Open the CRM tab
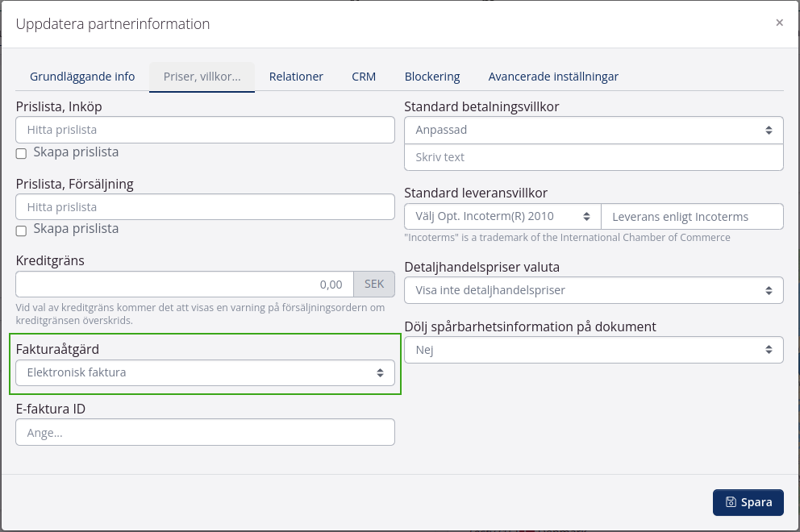 [x=364, y=77]
